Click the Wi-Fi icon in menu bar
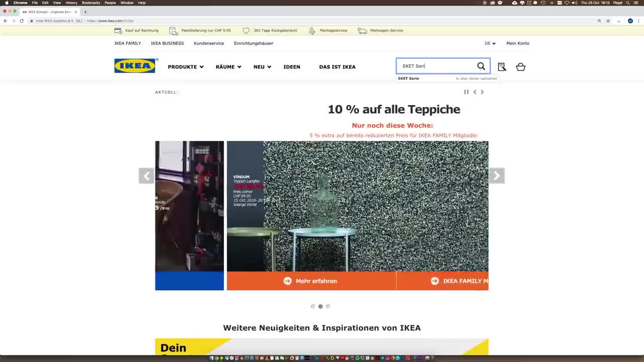 (567, 3)
